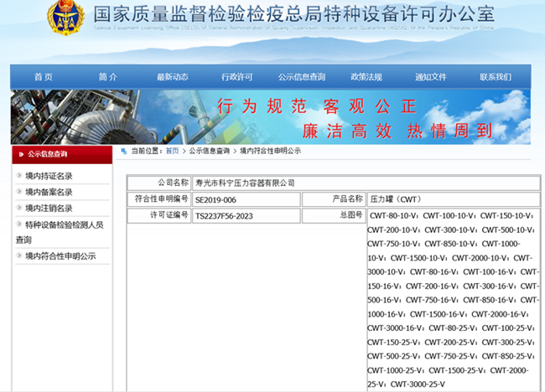545x392 pixels.
Task: Click bullet icon next to 境内符合性申明公示
Action: (19, 255)
